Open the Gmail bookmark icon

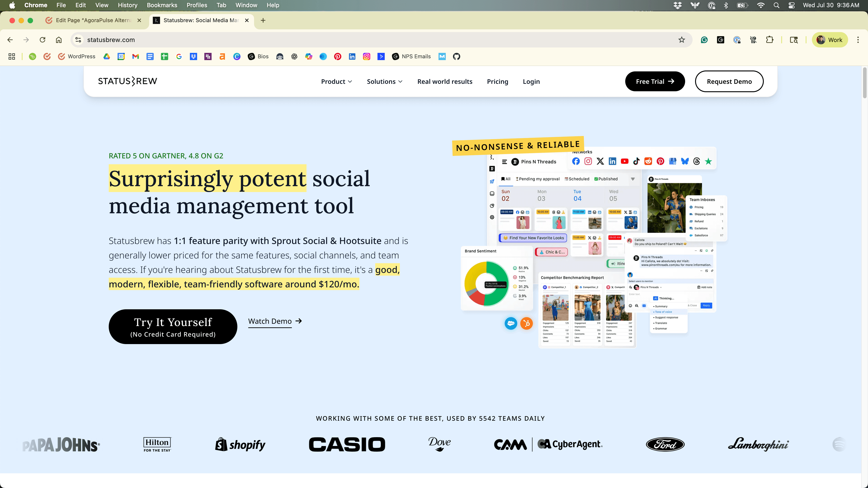click(135, 56)
